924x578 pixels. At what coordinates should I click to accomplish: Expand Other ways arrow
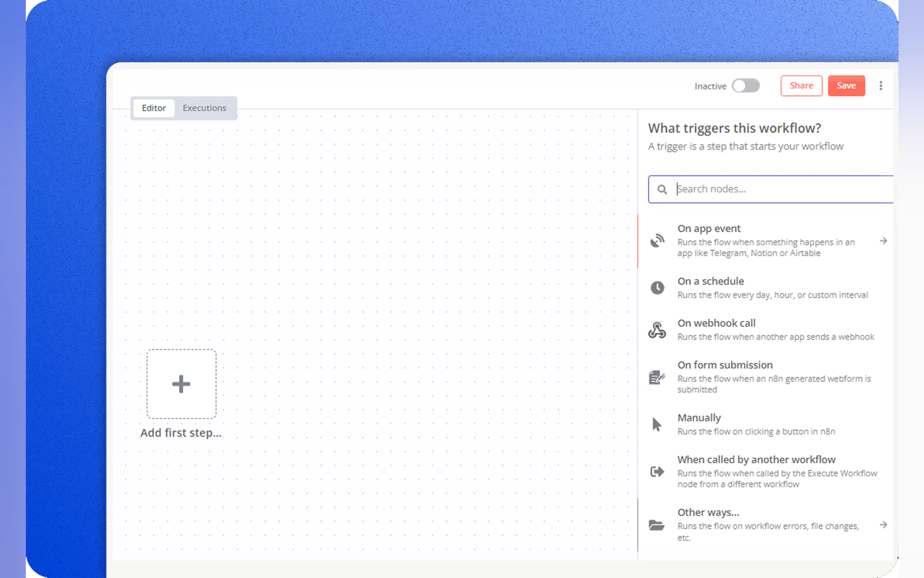pyautogui.click(x=883, y=525)
